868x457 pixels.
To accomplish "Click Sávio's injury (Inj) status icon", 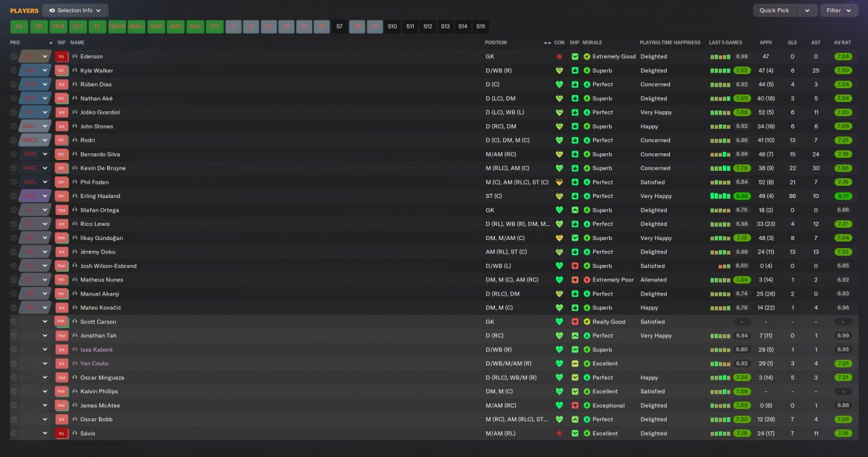I will tap(62, 433).
